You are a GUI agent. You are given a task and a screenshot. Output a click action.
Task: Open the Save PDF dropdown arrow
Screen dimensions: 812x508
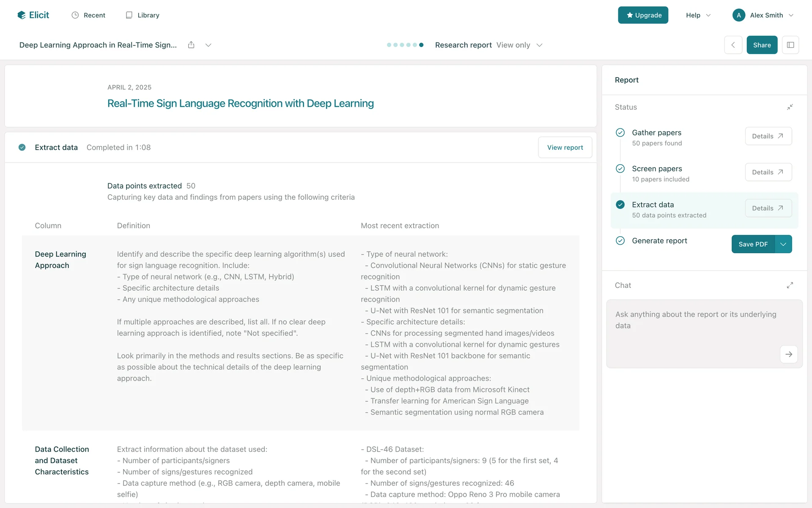coord(783,244)
